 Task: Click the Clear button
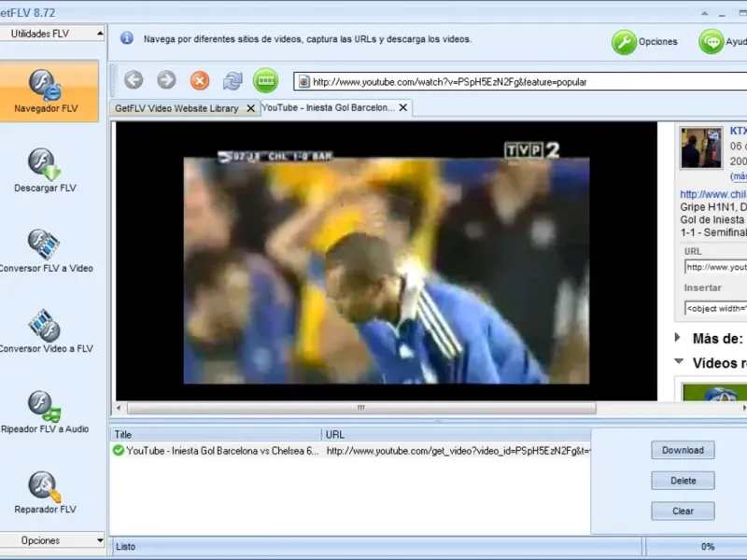click(683, 511)
